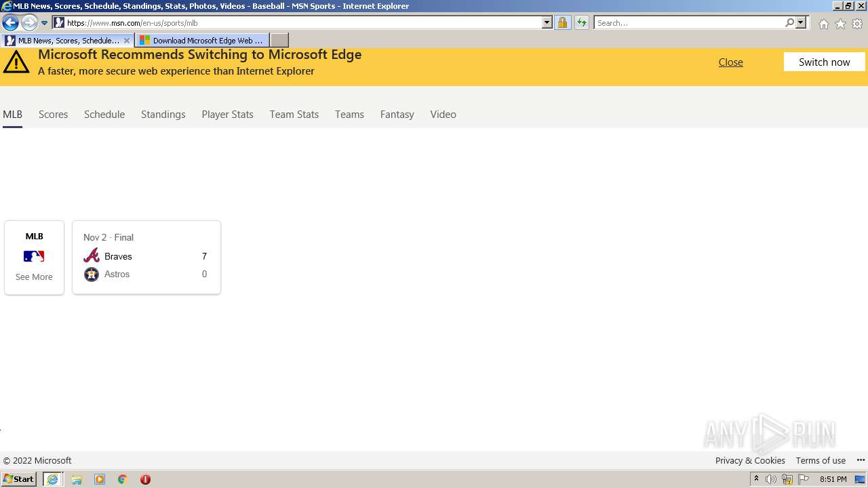The height and width of the screenshot is (488, 868).
Task: Open the Tools gear icon
Action: coord(857,24)
